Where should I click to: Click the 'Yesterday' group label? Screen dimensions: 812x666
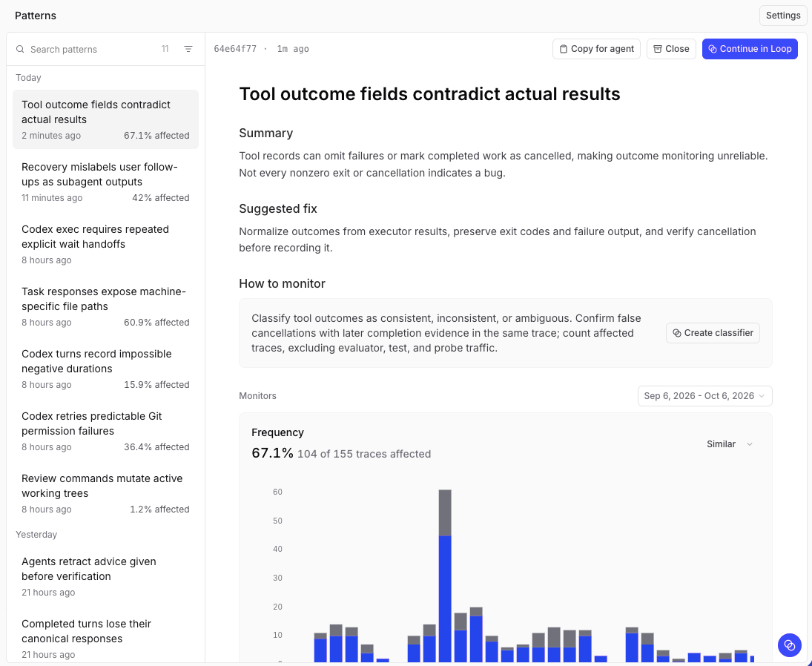coord(36,535)
